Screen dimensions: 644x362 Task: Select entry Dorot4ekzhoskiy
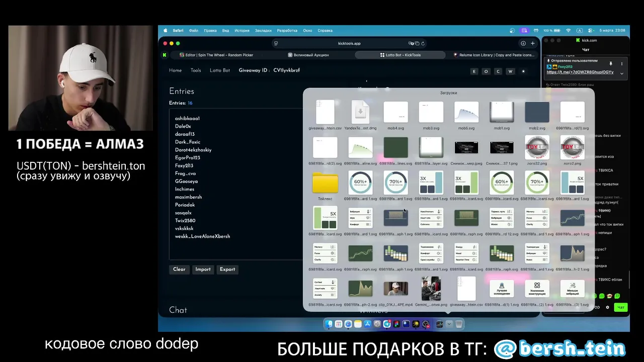193,150
